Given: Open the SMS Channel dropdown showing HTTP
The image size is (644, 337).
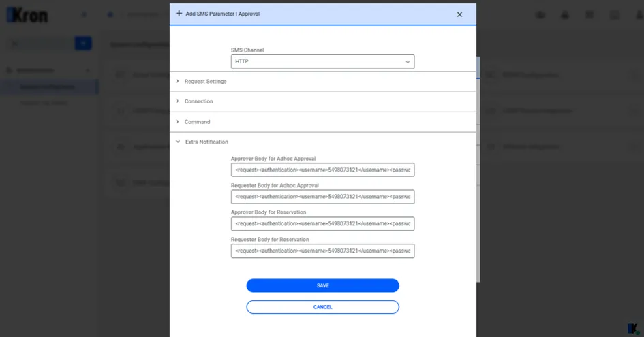Looking at the screenshot, I should (322, 61).
